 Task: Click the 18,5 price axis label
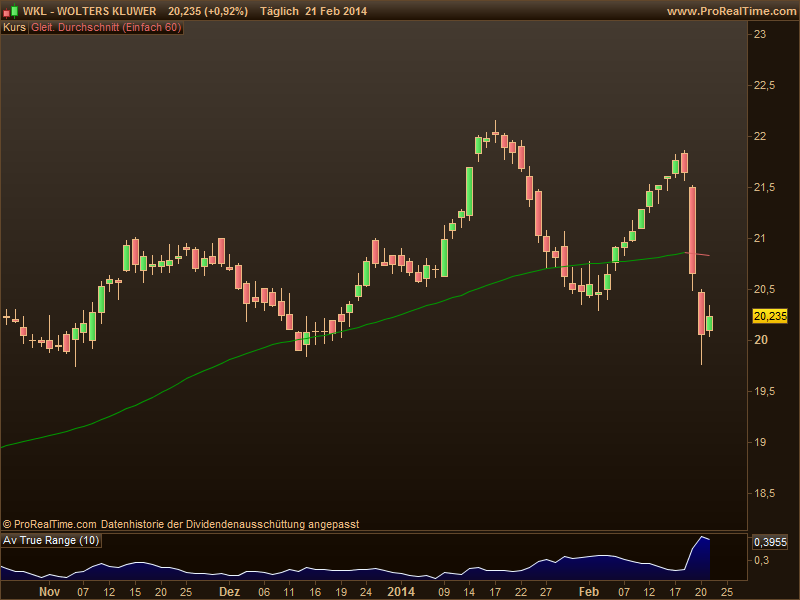[764, 493]
